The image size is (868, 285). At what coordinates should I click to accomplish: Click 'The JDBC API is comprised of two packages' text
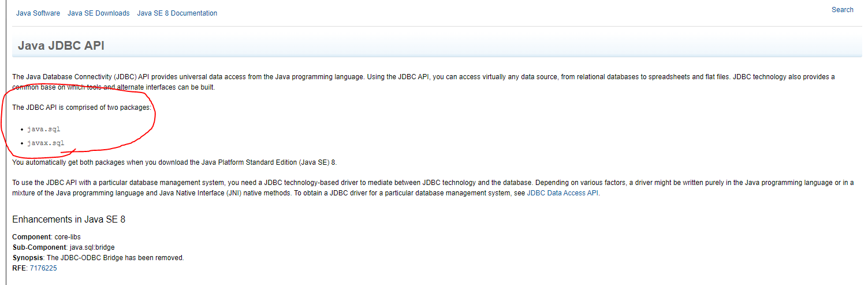[81, 108]
